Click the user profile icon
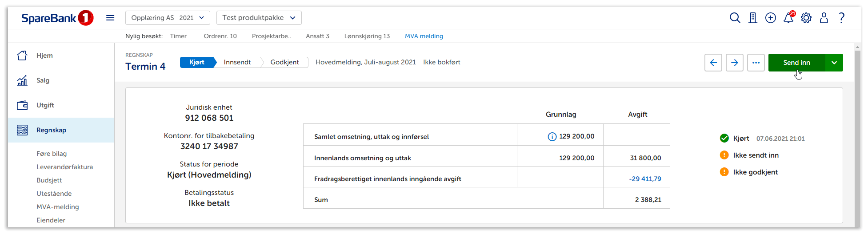 (824, 18)
